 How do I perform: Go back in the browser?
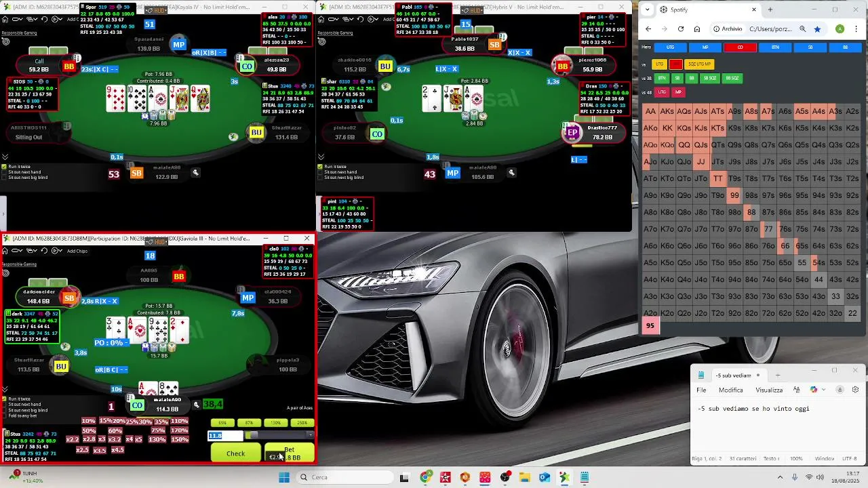[x=648, y=29]
